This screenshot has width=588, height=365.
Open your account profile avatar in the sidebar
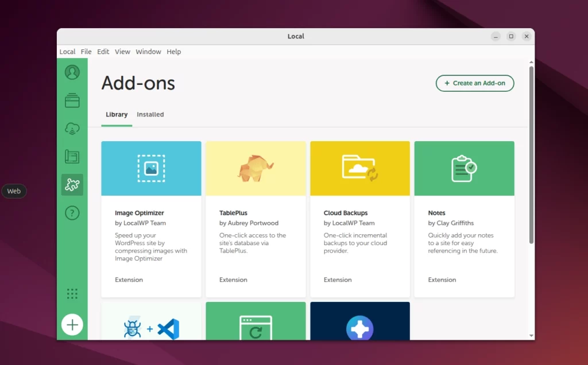pyautogui.click(x=72, y=72)
